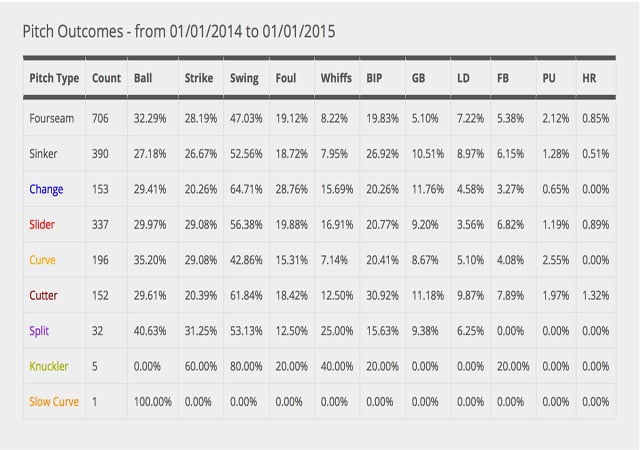
Task: Open the Cutter pitch type link
Action: pyautogui.click(x=43, y=295)
